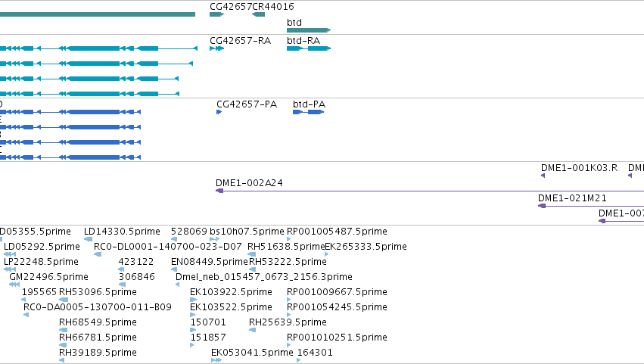Select the 306846 feature

(122, 285)
